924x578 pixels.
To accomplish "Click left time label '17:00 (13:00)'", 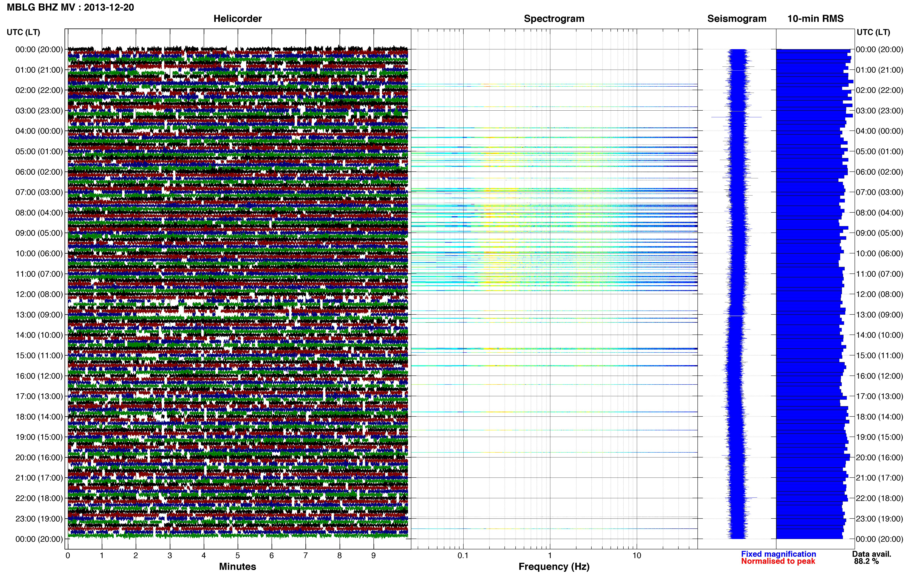I will 39,396.
